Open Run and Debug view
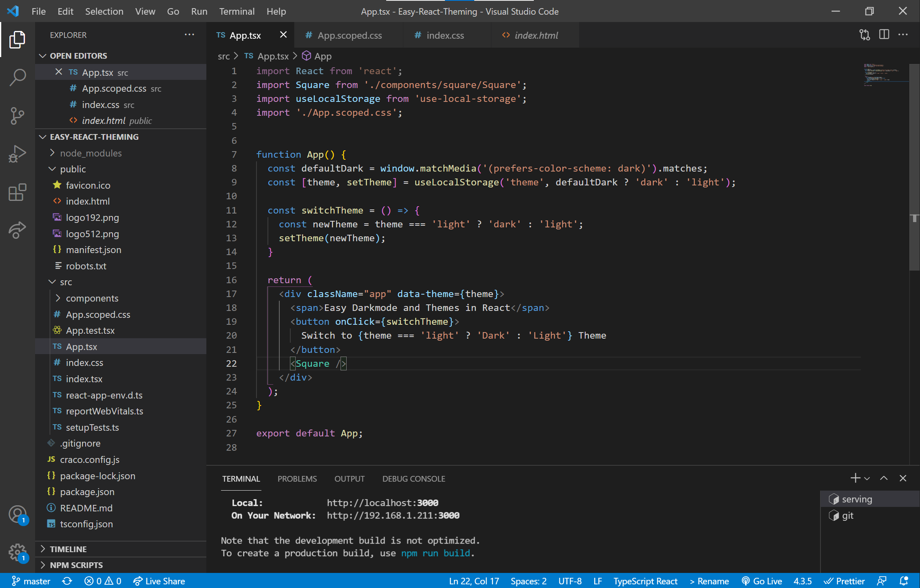 (x=17, y=154)
